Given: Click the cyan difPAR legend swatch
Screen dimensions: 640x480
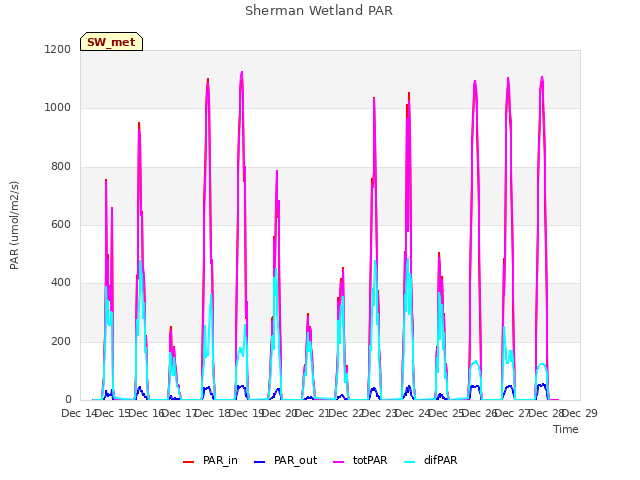Looking at the screenshot, I should pos(409,462).
